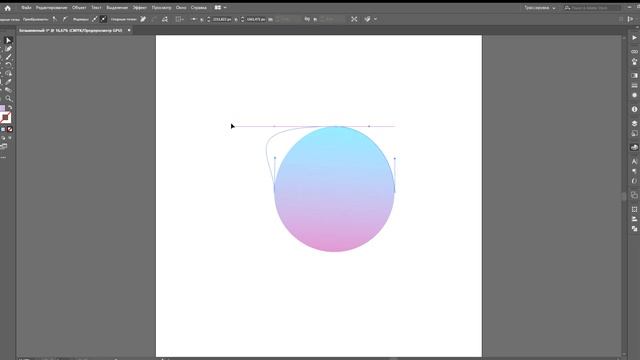Click the Fill color swatch
Screen dimensions: 640x360
[x=2, y=109]
